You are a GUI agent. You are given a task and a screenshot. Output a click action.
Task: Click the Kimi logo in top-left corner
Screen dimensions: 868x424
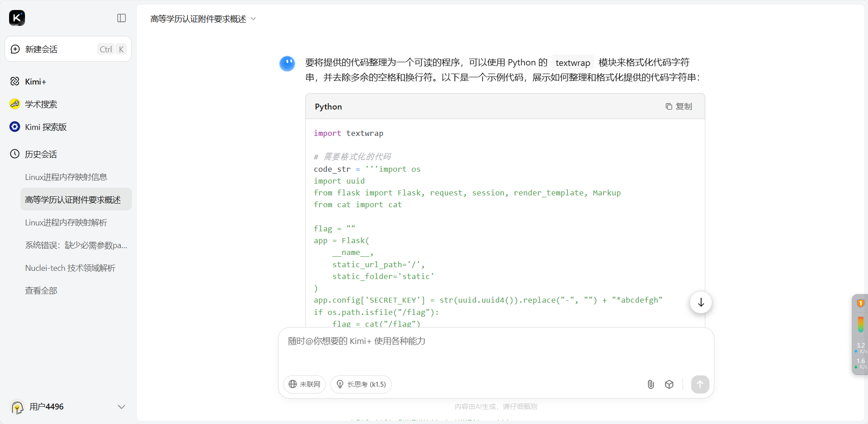pos(17,18)
